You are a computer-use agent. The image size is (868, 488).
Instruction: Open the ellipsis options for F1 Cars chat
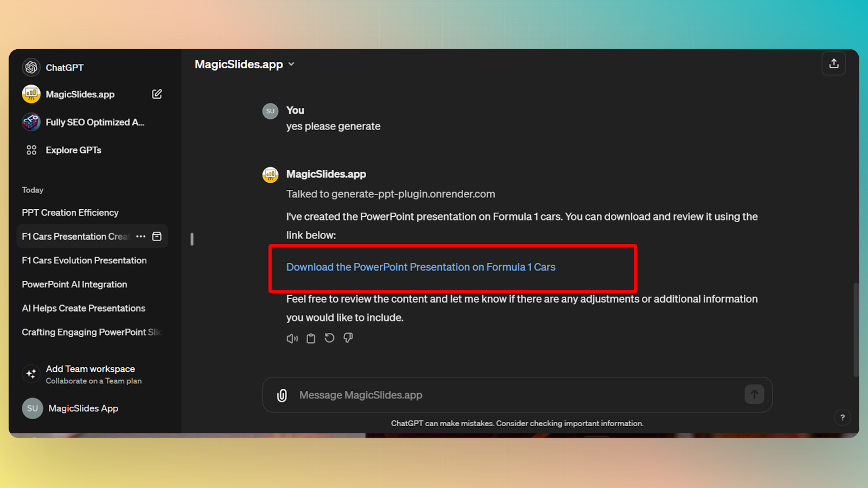click(x=141, y=236)
